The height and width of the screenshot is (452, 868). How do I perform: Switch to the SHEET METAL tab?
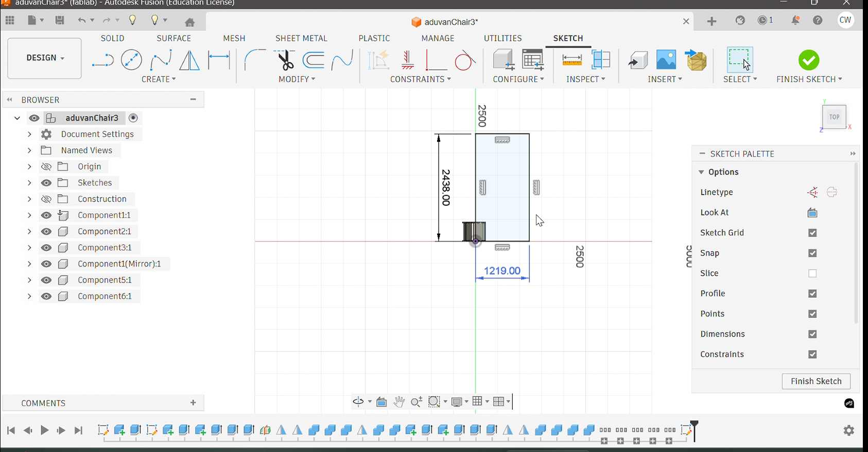(302, 38)
